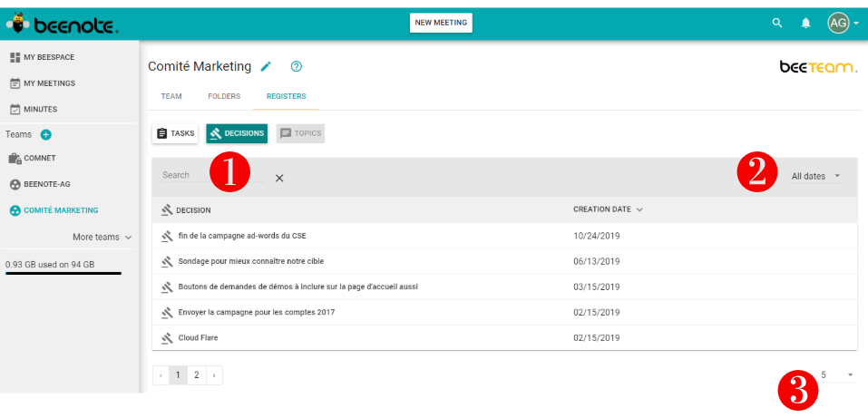Expand account menu arrow beside avatar
The height and width of the screenshot is (418, 868).
856,24
